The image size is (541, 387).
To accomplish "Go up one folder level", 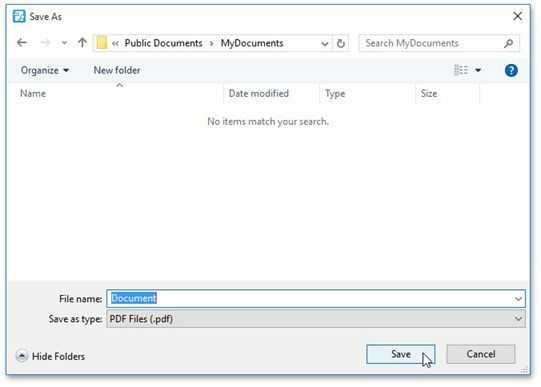I will (x=82, y=42).
